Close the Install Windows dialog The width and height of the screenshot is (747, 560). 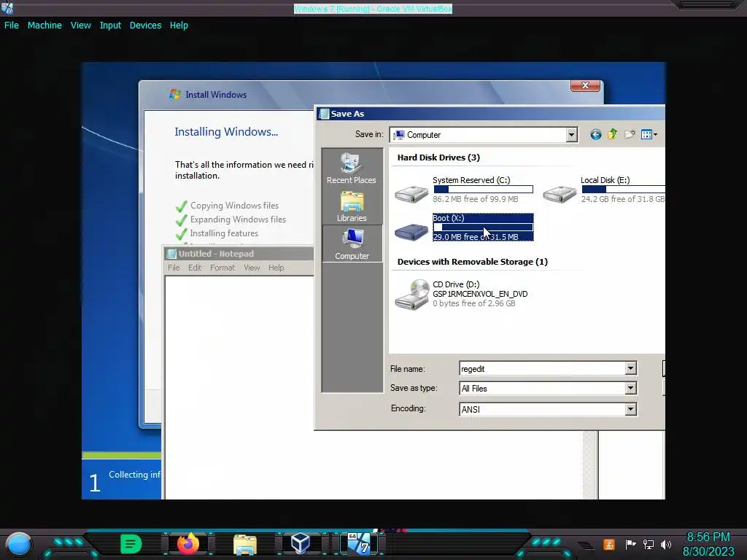585,85
